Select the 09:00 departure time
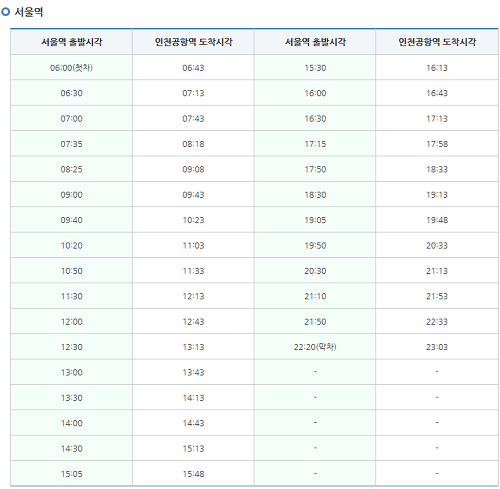Image resolution: width=500 pixels, height=489 pixels. [x=72, y=195]
